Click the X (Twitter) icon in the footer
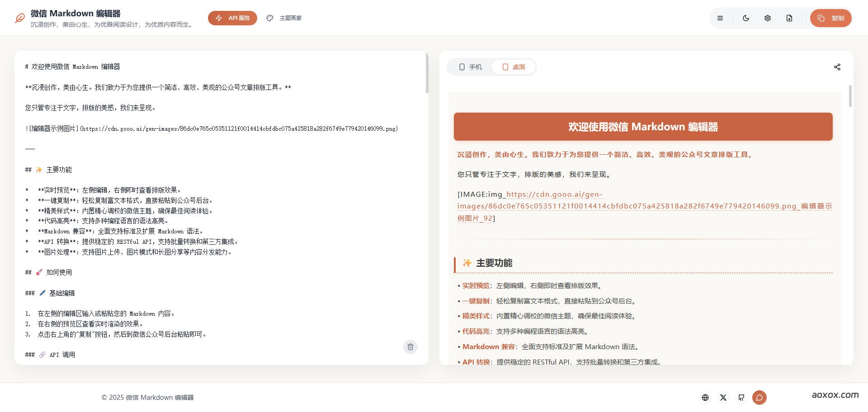This screenshot has height=412, width=868. pos(723,398)
